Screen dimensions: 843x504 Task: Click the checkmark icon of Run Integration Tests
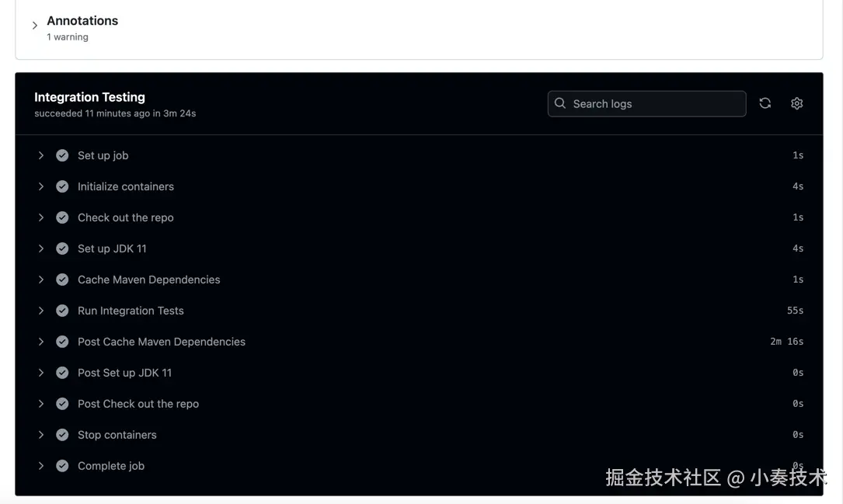[62, 311]
